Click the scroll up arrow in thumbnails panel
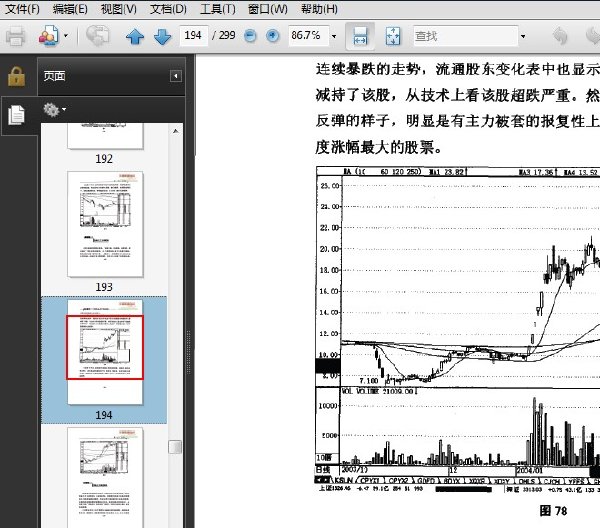600x528 pixels. point(176,131)
